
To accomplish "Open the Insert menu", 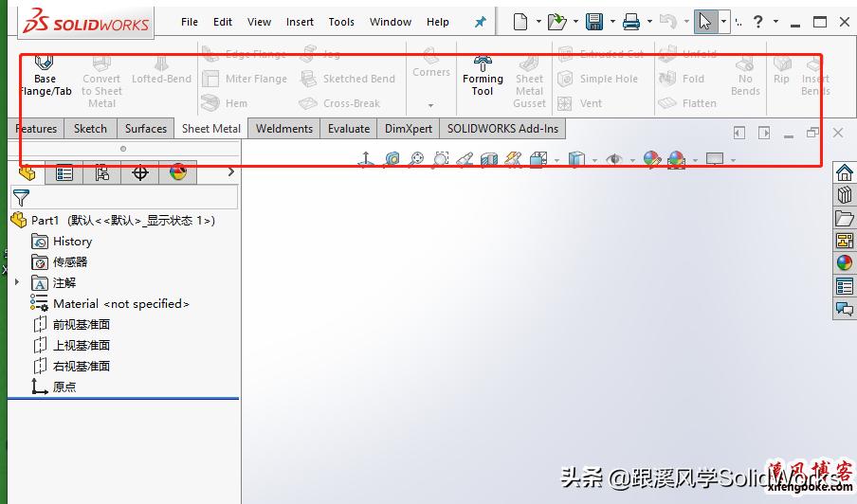I will click(x=300, y=22).
